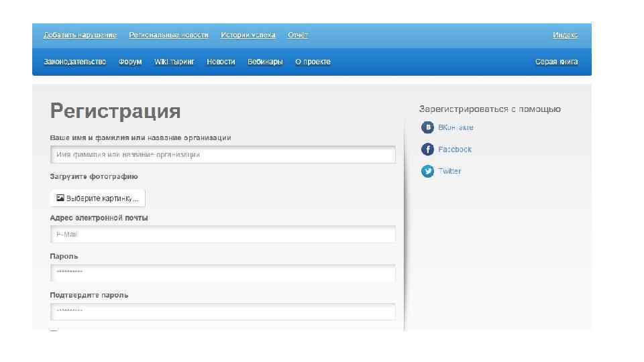This screenshot has width=644, height=362.
Task: Open Региональные новости link
Action: [x=169, y=35]
